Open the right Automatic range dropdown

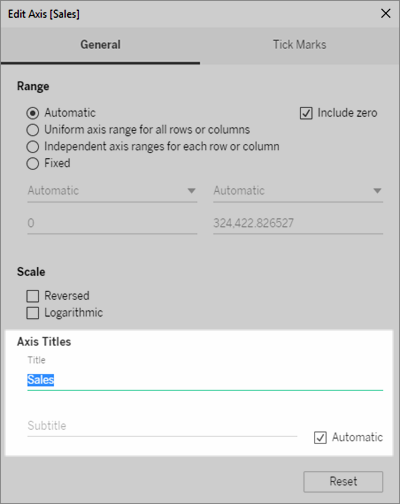298,191
